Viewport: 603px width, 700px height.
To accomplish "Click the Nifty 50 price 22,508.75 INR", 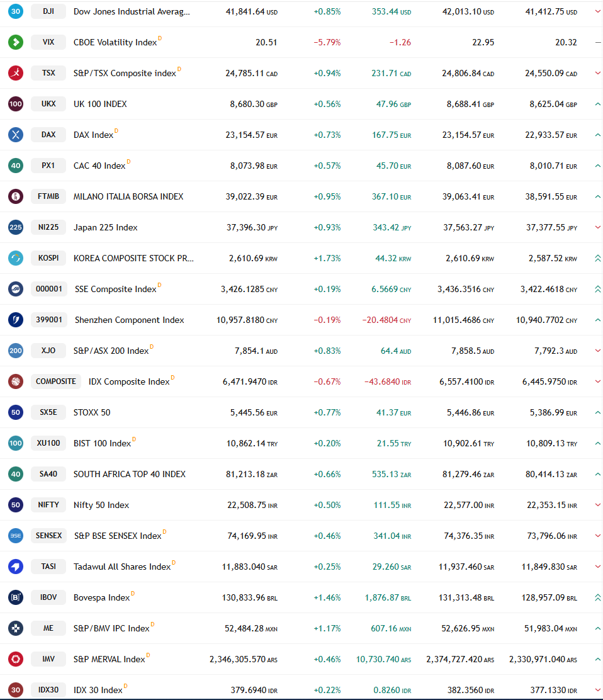I will (252, 505).
